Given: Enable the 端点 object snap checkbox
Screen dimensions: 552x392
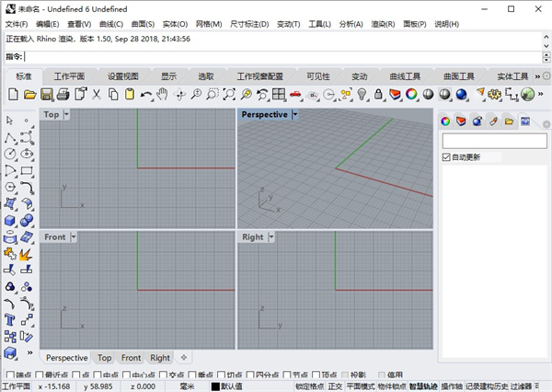Looking at the screenshot, I should point(10,375).
